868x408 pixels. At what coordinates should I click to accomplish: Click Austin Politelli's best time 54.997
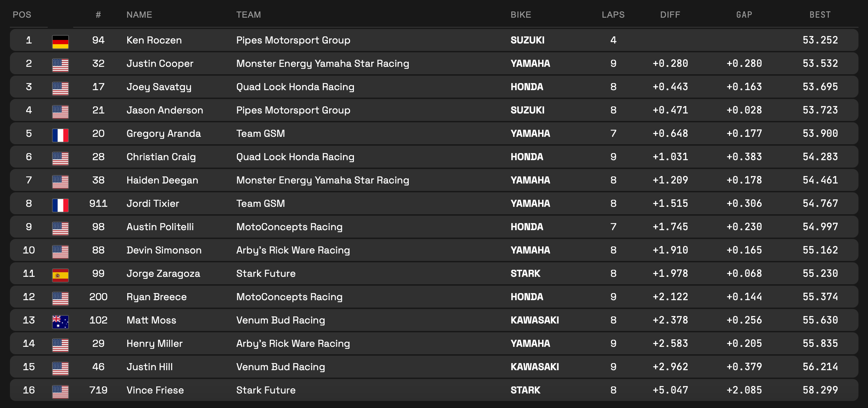tap(820, 227)
